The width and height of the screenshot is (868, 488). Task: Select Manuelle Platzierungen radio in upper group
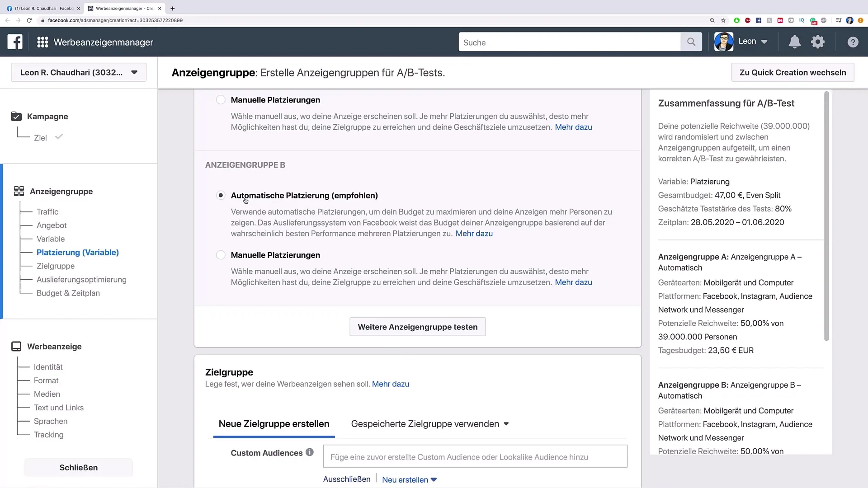221,99
